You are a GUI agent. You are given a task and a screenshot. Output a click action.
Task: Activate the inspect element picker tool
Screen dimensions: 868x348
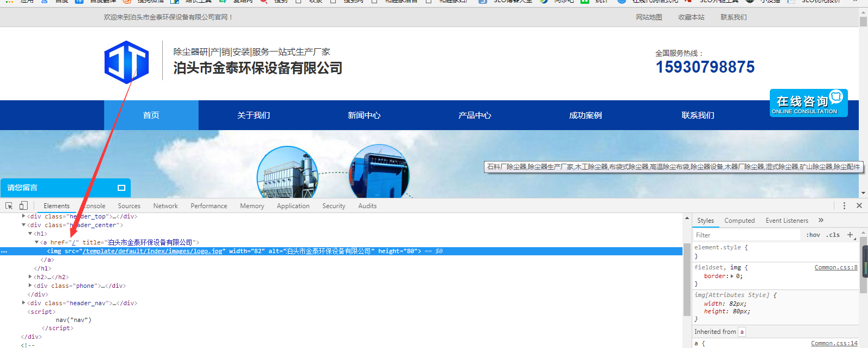(x=9, y=206)
